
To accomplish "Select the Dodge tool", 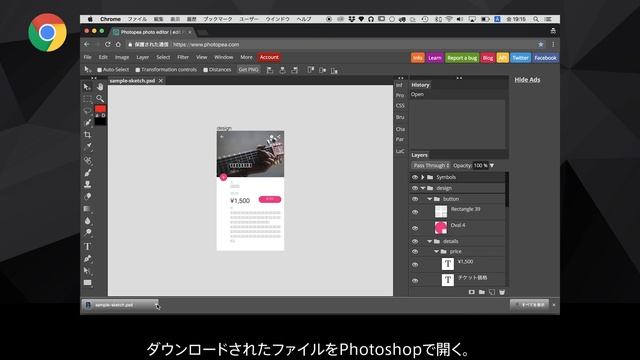I will 87,233.
